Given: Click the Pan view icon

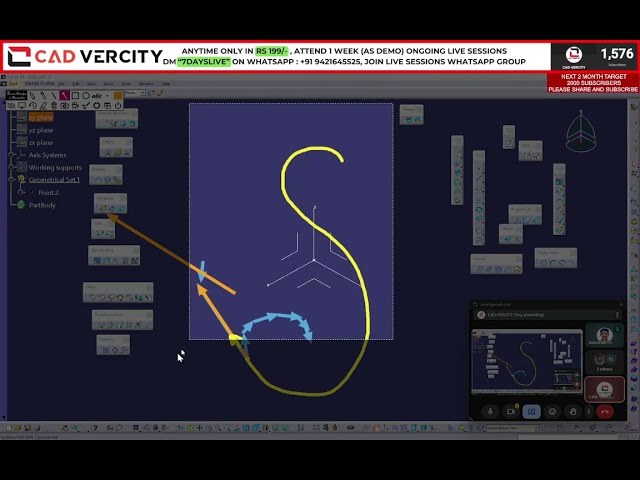Looking at the screenshot, I should click(x=199, y=428).
